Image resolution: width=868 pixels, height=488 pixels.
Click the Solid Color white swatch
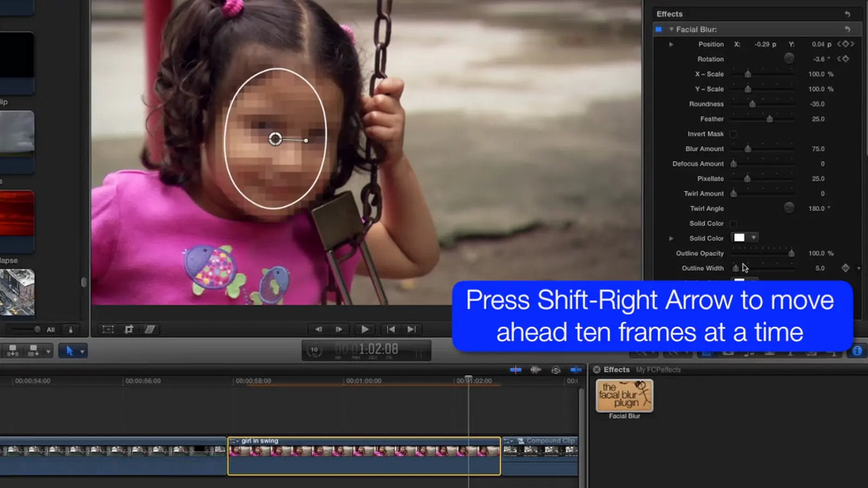click(x=739, y=238)
